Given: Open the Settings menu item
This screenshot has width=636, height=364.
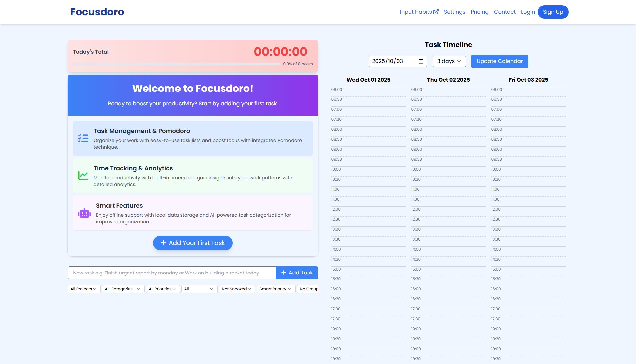Looking at the screenshot, I should tap(454, 12).
